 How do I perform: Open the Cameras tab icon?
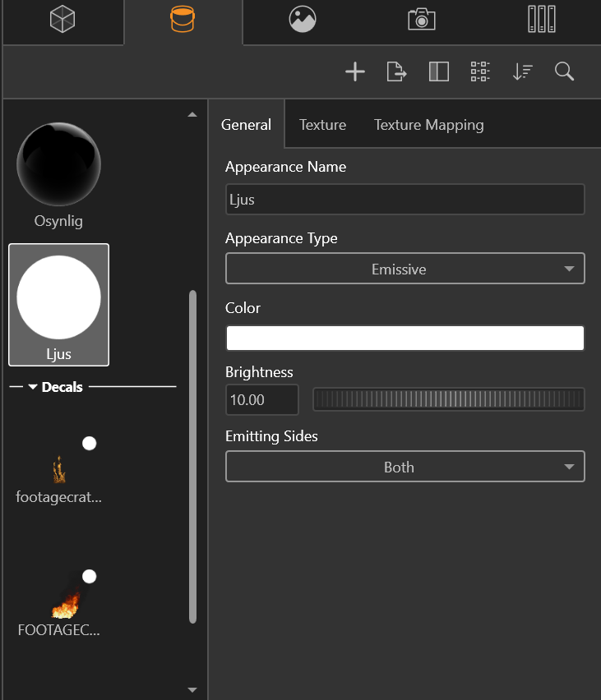click(x=422, y=20)
